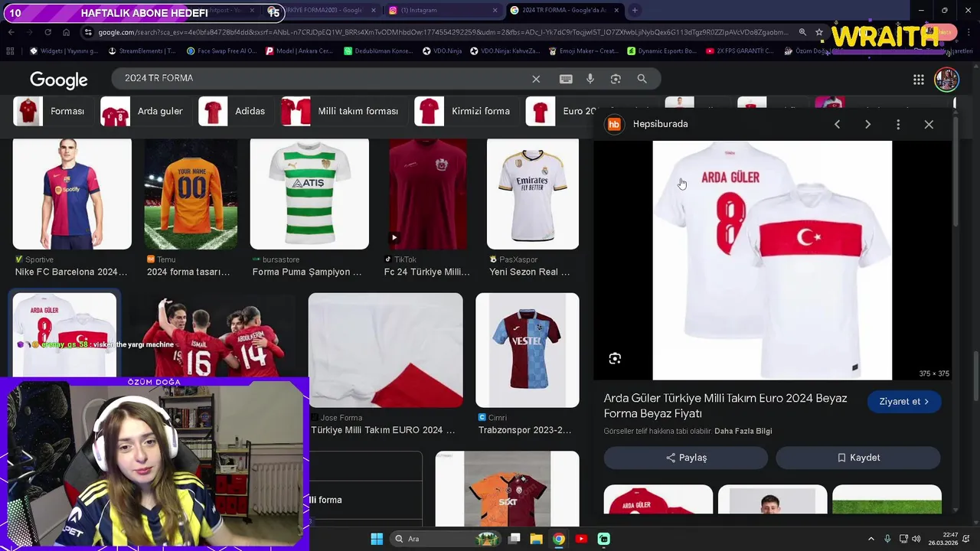Open the Google apps grid

(918, 80)
